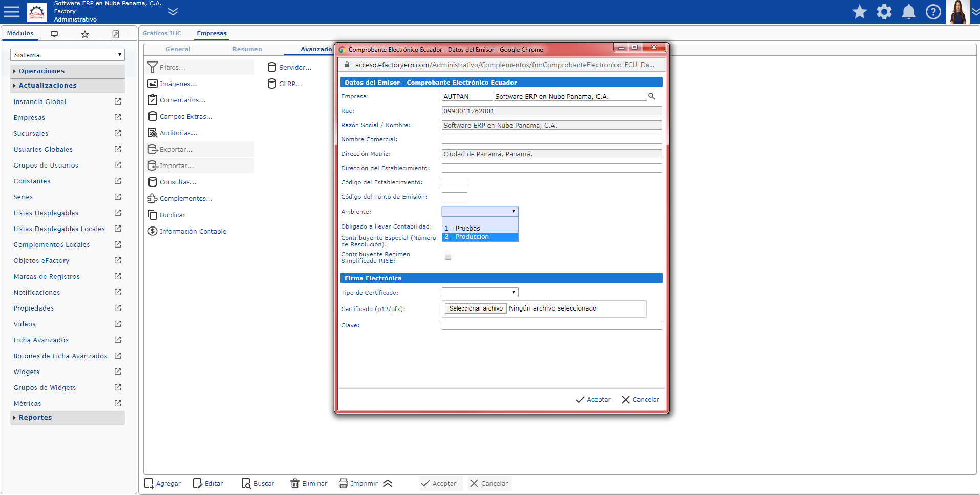
Task: Select the General sub-tab
Action: [178, 49]
